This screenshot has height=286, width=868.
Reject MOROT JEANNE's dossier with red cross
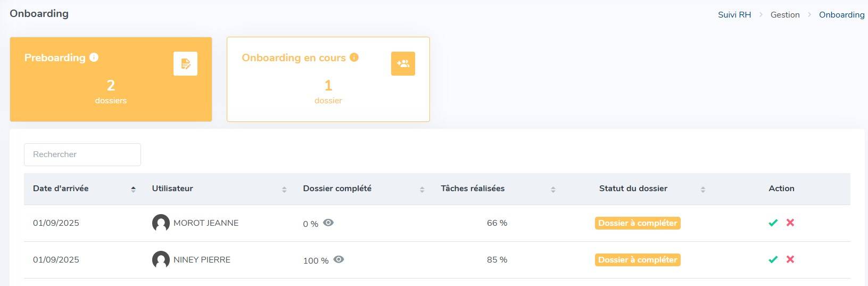790,223
